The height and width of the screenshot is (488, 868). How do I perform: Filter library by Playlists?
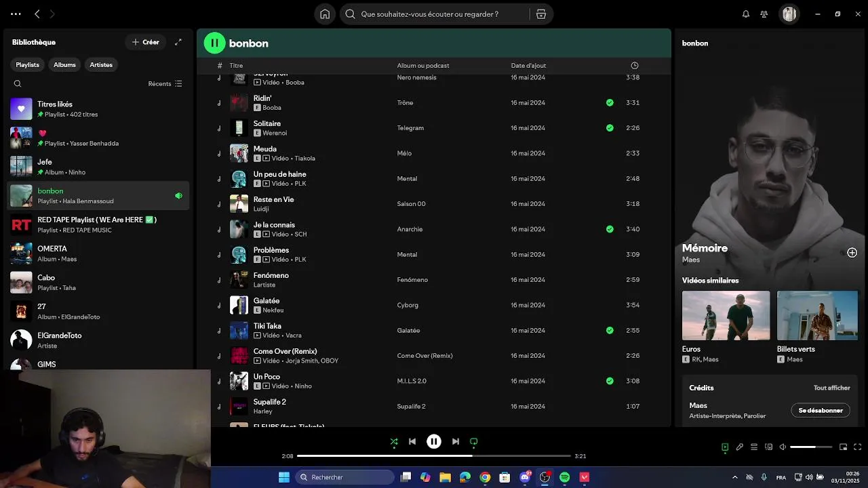coord(28,65)
